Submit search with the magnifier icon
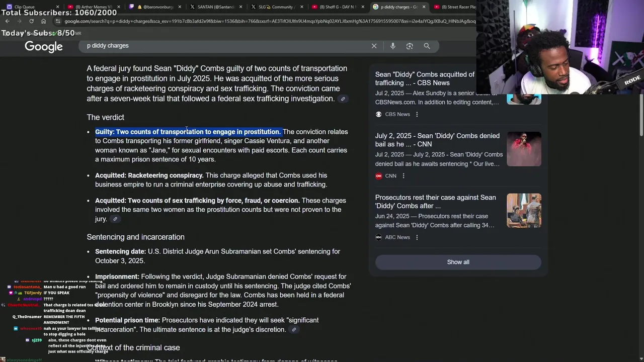644x362 pixels. coord(427,46)
